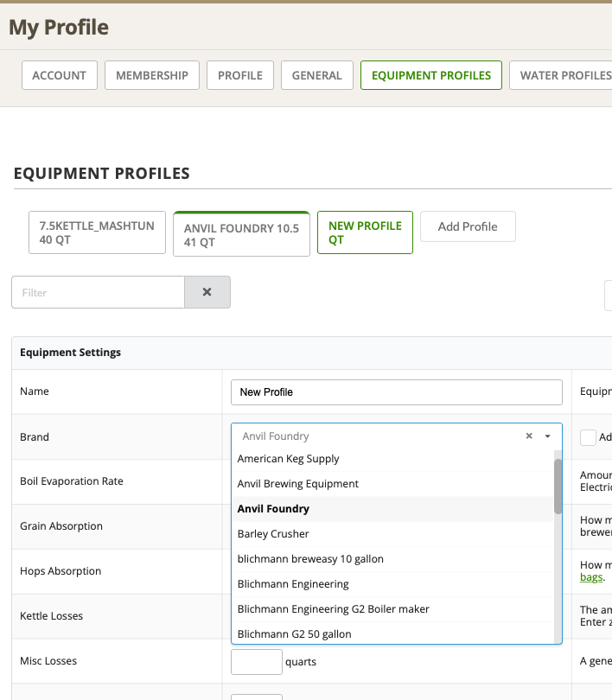Screen dimensions: 612x700
Task: Tick the checkbox beside the Brand field
Action: click(588, 437)
